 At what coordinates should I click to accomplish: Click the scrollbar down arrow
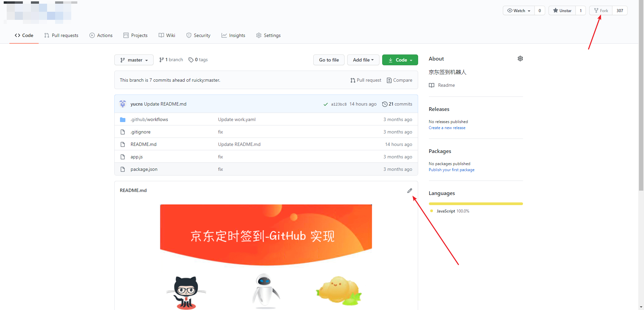[641, 307]
